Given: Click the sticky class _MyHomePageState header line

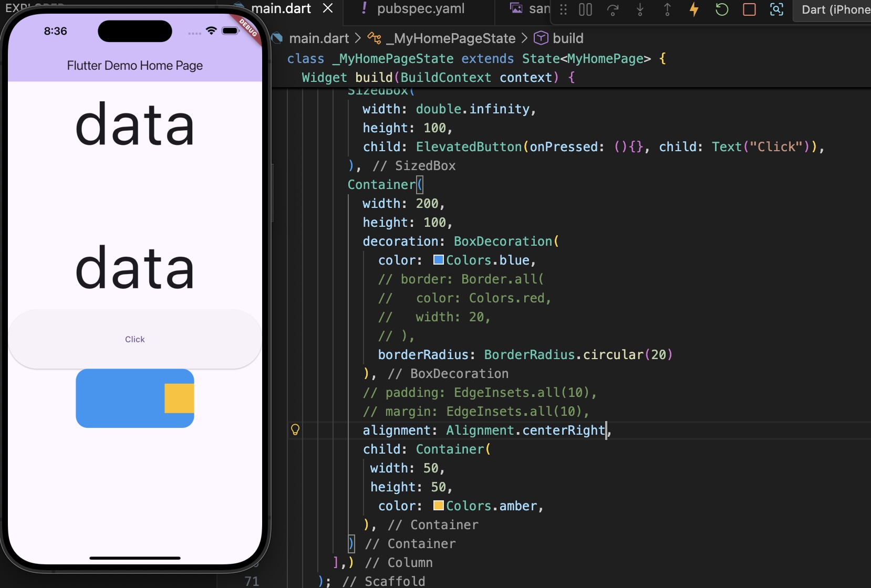Looking at the screenshot, I should (476, 58).
